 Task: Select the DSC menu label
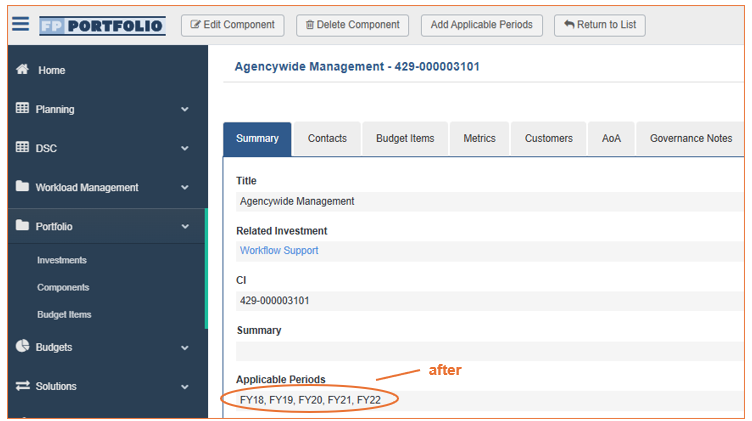(46, 148)
